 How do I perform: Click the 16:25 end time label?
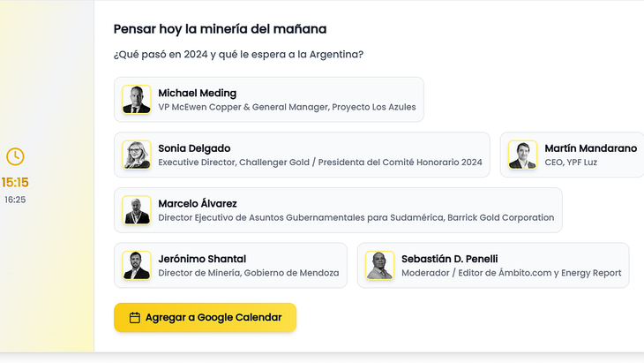coord(15,200)
